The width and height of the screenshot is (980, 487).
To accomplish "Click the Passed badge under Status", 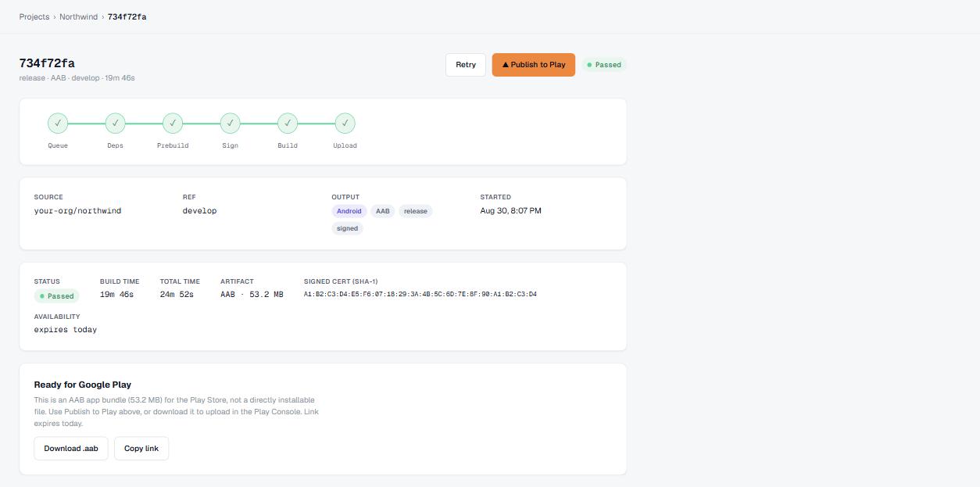I will click(56, 296).
